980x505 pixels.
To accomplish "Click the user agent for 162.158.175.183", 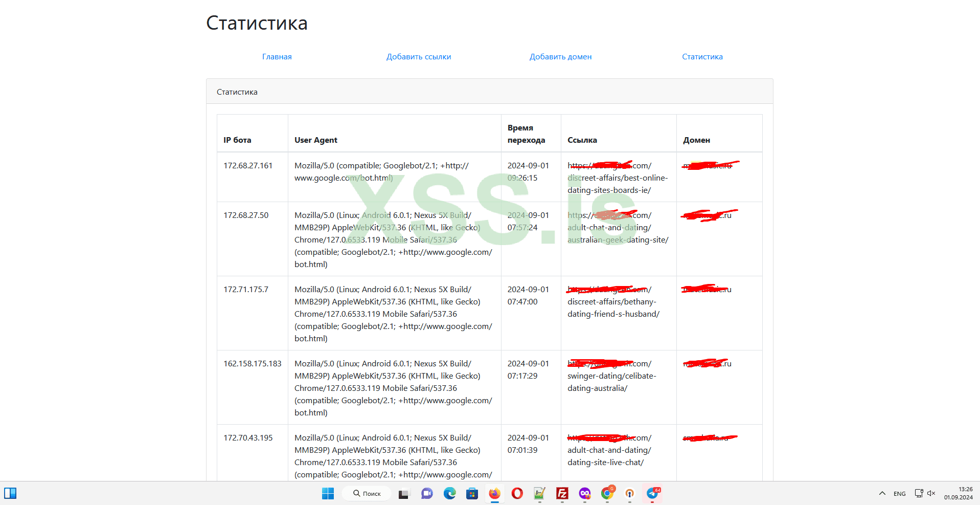I will (394, 388).
